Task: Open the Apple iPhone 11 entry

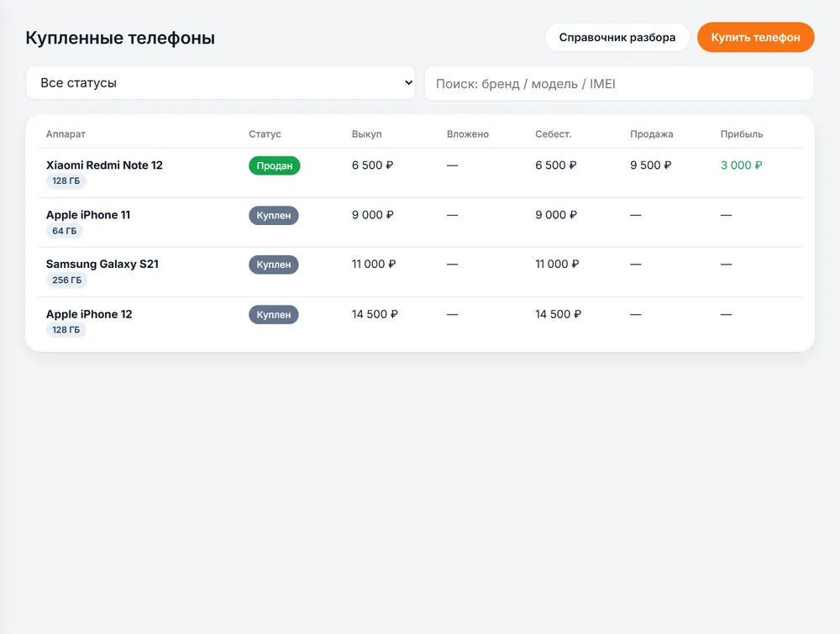Action: click(x=88, y=215)
